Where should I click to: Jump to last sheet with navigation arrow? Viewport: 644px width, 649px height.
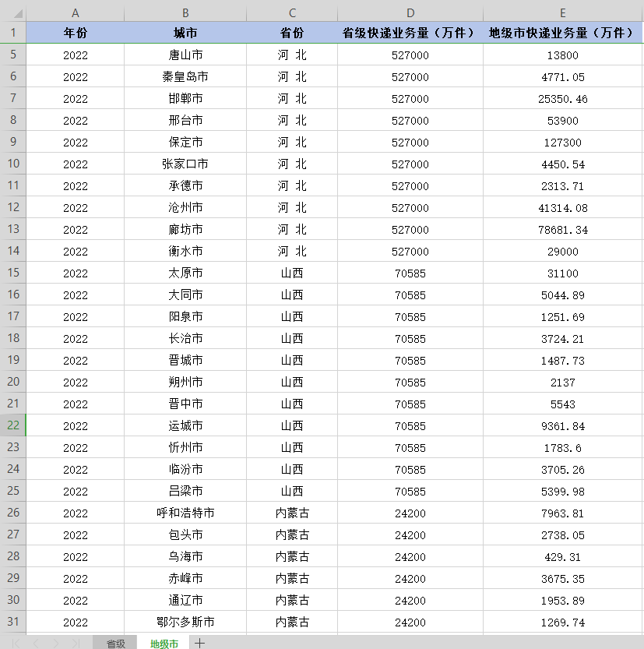point(75,644)
